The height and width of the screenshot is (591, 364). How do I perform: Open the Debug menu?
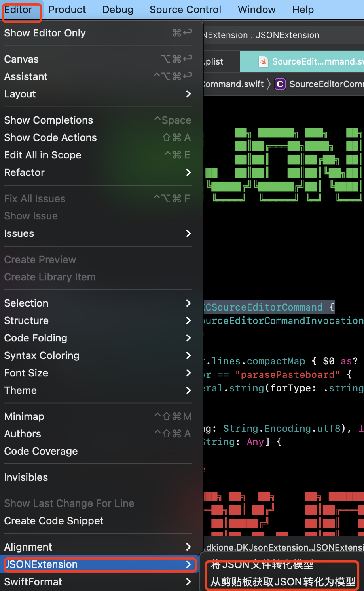coord(118,10)
